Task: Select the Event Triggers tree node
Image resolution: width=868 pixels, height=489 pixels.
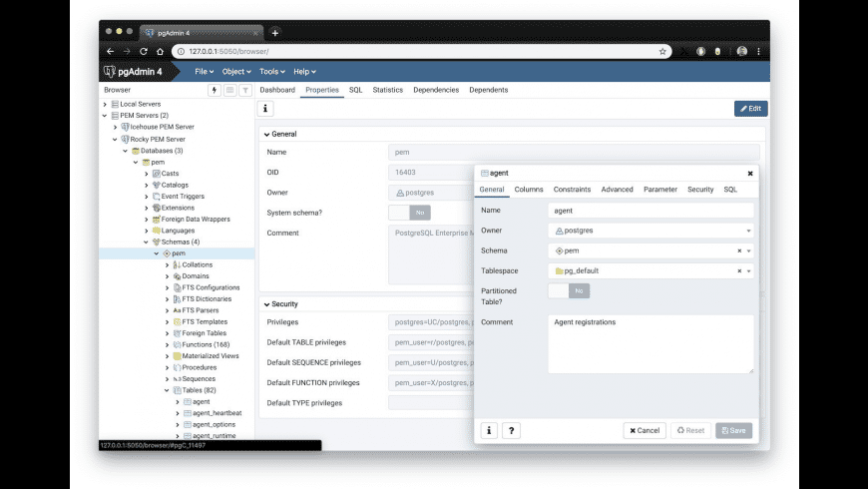Action: click(183, 196)
